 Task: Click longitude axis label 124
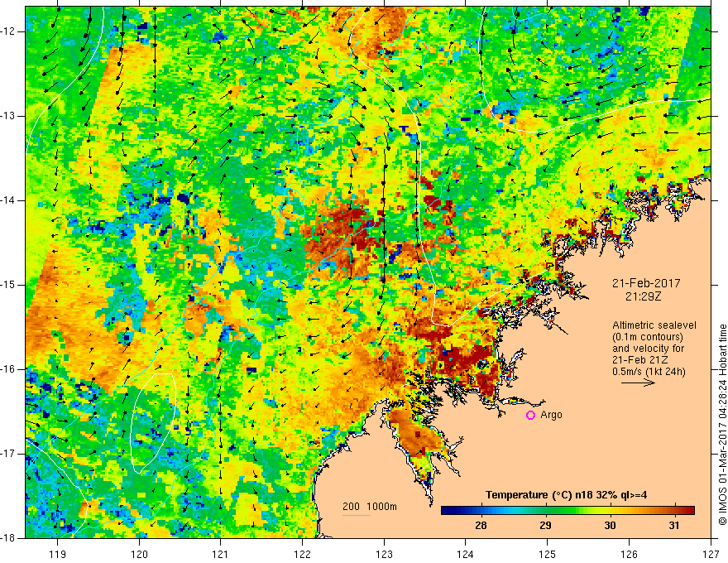[466, 554]
